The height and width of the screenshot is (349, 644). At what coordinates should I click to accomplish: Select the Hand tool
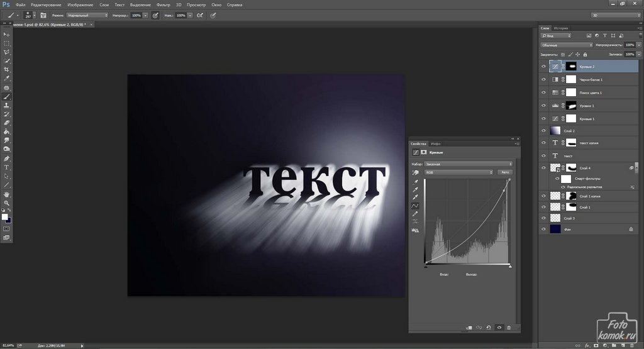tap(7, 194)
